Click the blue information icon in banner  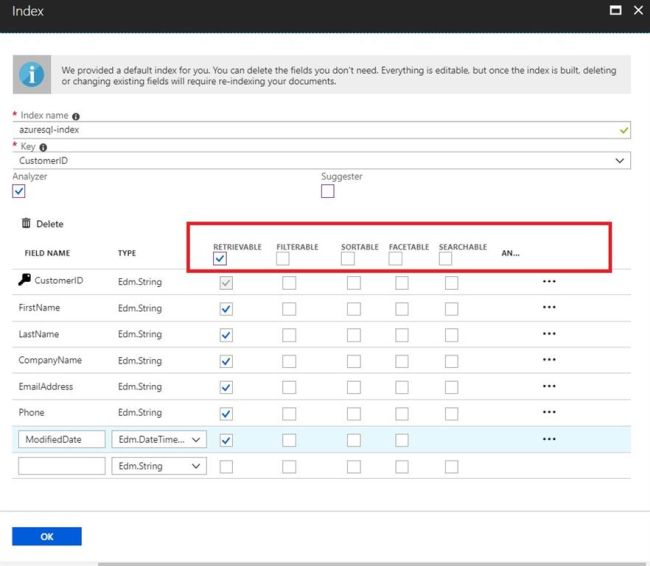tap(32, 75)
